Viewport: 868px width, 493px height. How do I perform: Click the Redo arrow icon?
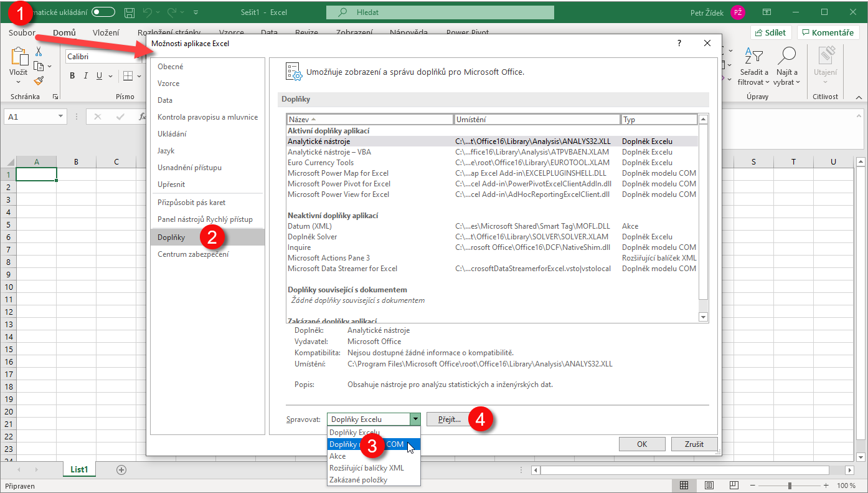pos(172,12)
